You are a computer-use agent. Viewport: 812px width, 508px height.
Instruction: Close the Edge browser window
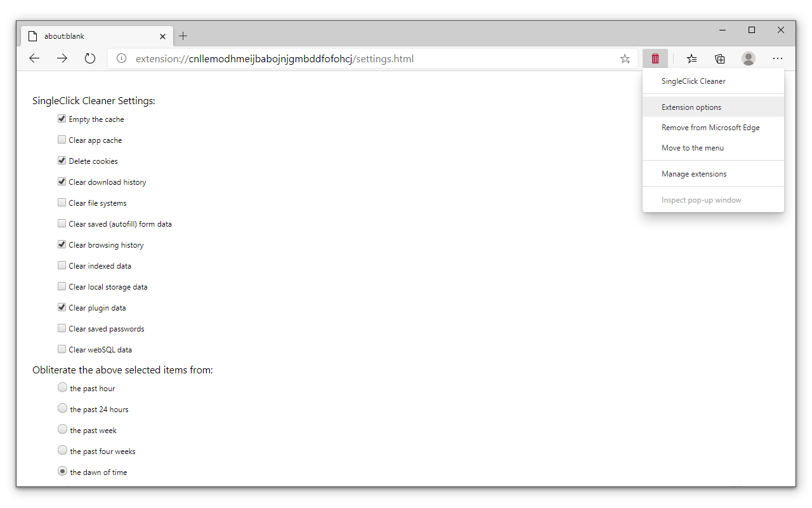click(x=781, y=30)
